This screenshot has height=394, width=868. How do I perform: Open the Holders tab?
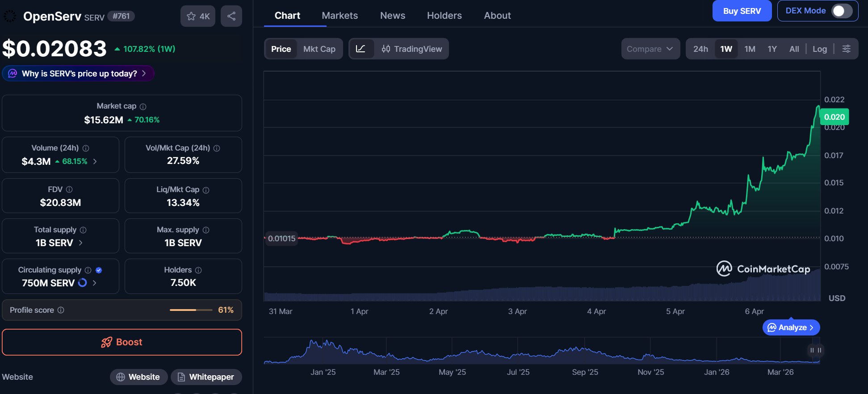click(x=444, y=16)
